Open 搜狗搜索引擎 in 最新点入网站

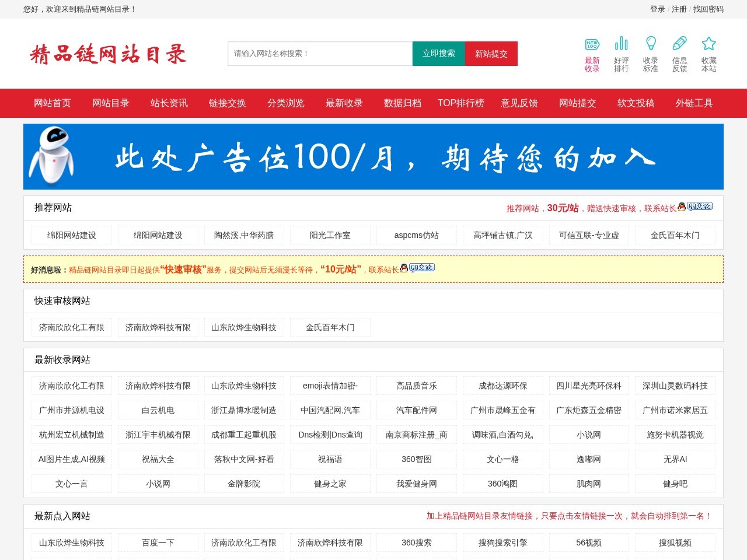click(503, 542)
